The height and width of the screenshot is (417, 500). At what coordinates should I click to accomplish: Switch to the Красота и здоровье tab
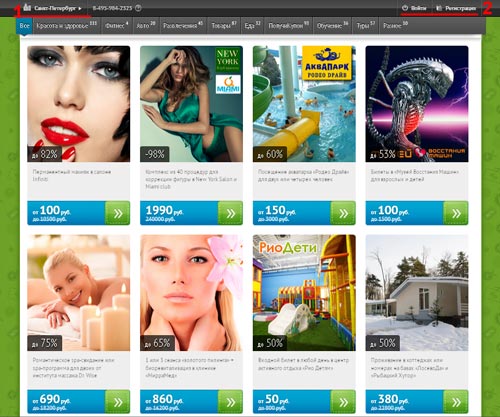click(x=66, y=26)
